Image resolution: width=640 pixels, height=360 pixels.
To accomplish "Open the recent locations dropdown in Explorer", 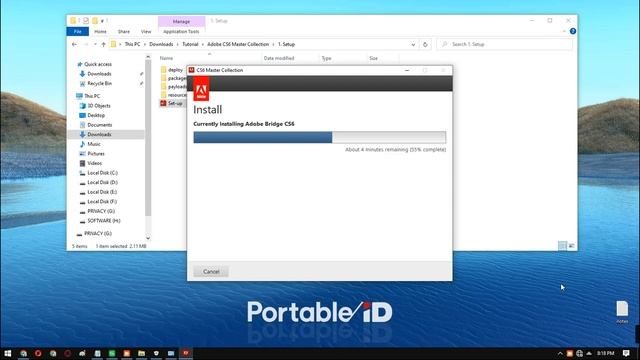I will point(95,44).
